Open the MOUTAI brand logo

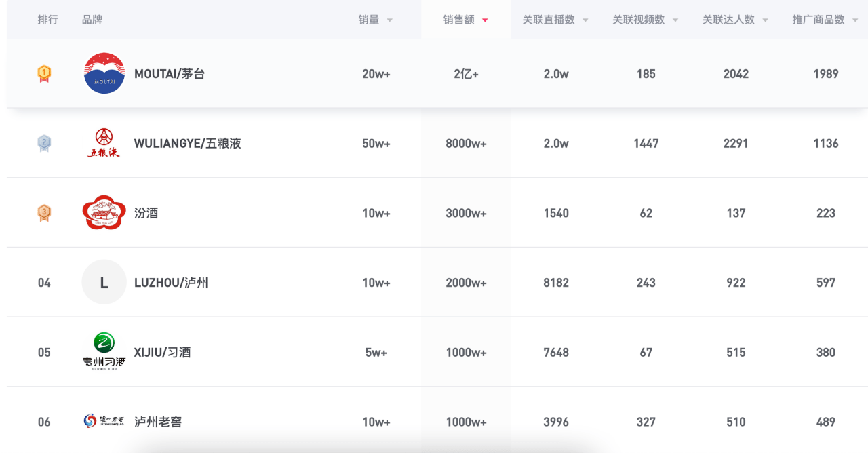click(104, 73)
